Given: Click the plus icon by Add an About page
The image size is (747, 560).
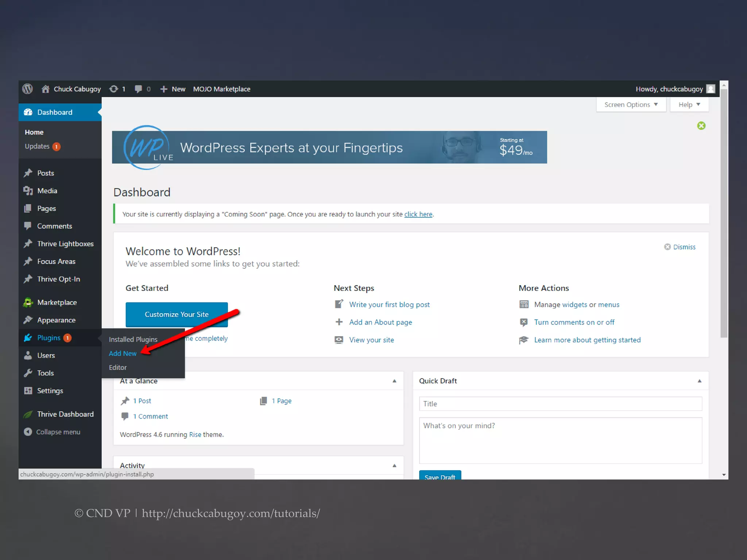Looking at the screenshot, I should [339, 322].
